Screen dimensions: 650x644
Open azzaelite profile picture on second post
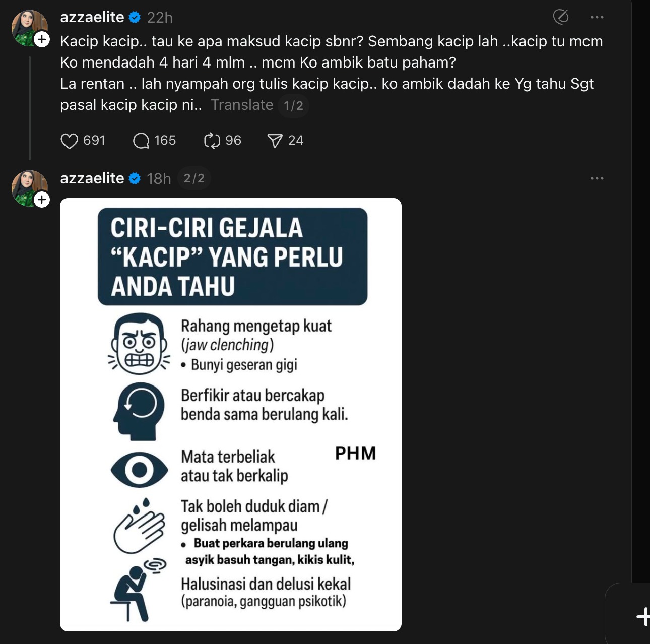tap(28, 186)
